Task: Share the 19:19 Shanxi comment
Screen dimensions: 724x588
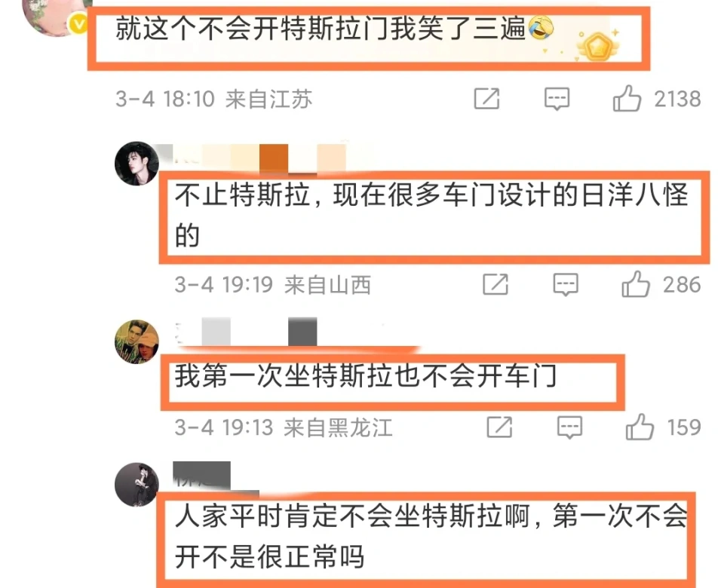Action: 495,284
